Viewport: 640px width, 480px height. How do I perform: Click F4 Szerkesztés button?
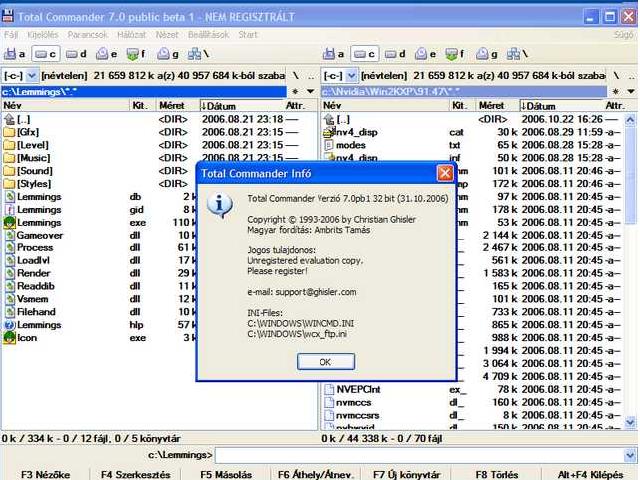[x=136, y=475]
